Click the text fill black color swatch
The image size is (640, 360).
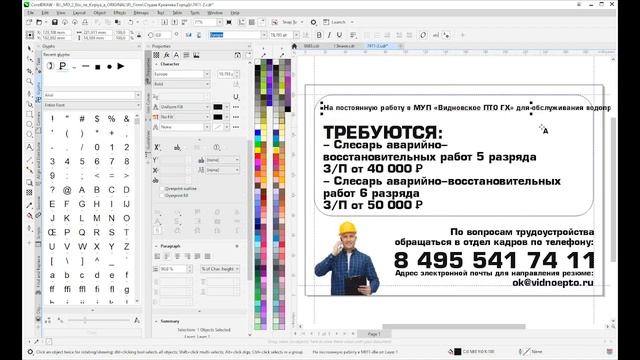pos(218,107)
